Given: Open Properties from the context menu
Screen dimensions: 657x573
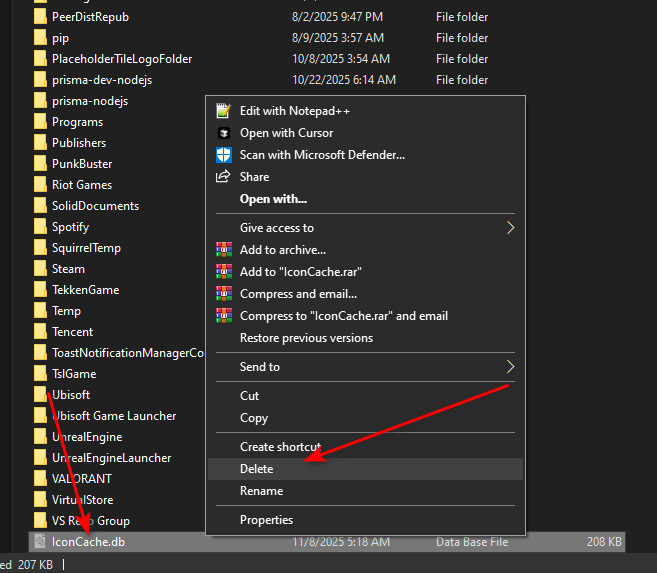Looking at the screenshot, I should (x=365, y=520).
